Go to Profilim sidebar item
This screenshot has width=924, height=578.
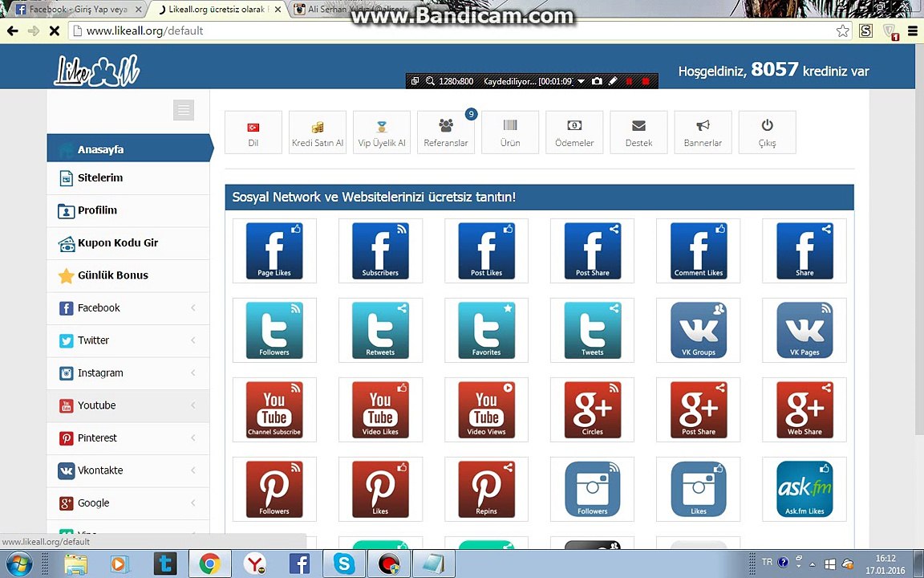coord(128,210)
